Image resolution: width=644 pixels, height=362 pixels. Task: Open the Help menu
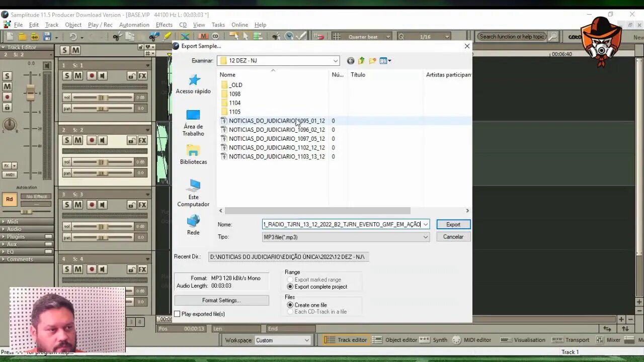[x=260, y=25]
